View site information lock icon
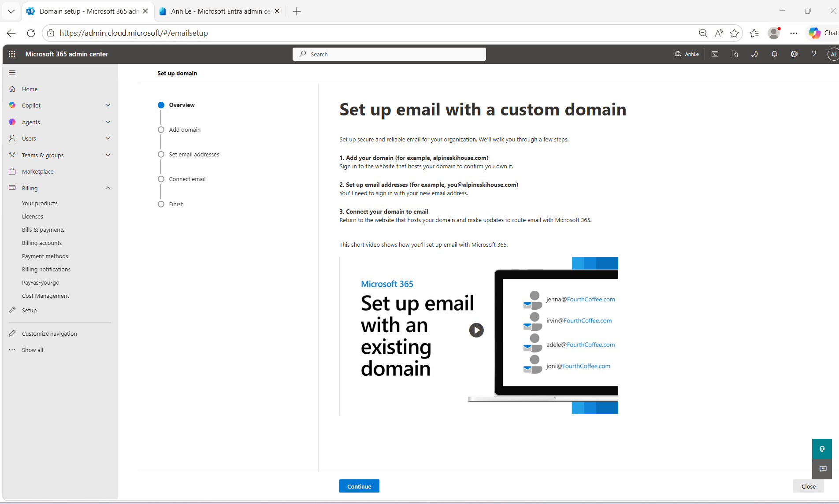 [51, 33]
